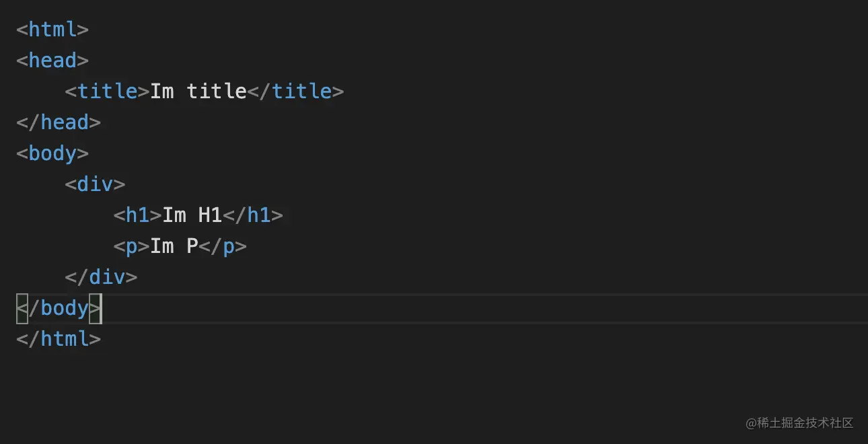Image resolution: width=868 pixels, height=444 pixels.
Task: Click the "Im H1" text
Action: click(x=192, y=215)
